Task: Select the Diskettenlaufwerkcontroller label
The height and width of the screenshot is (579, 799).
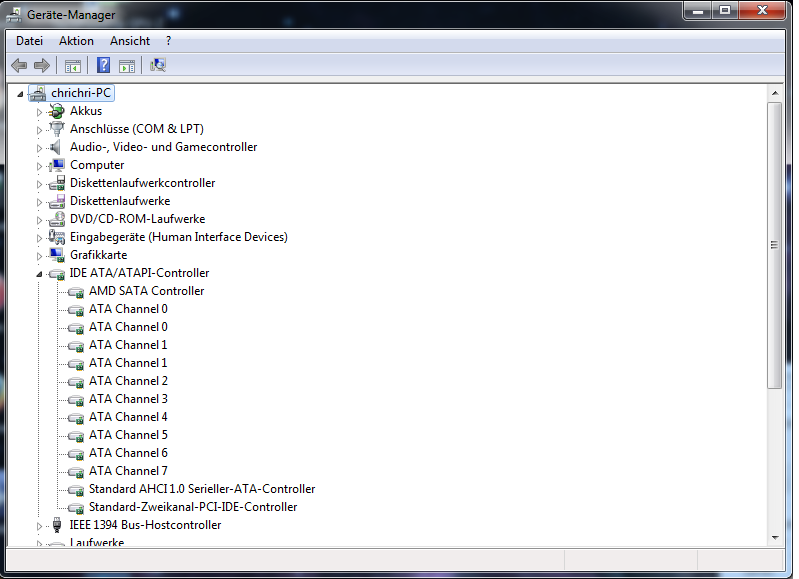Action: click(143, 183)
